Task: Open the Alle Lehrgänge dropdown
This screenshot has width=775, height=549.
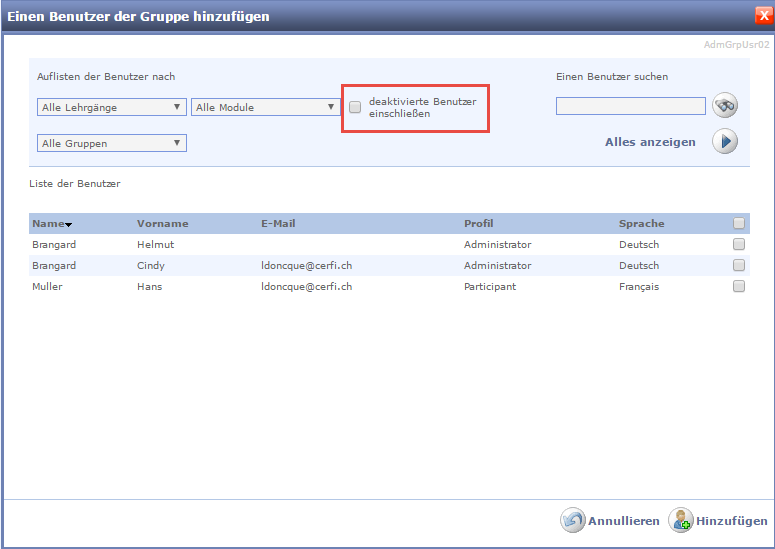Action: click(x=111, y=107)
